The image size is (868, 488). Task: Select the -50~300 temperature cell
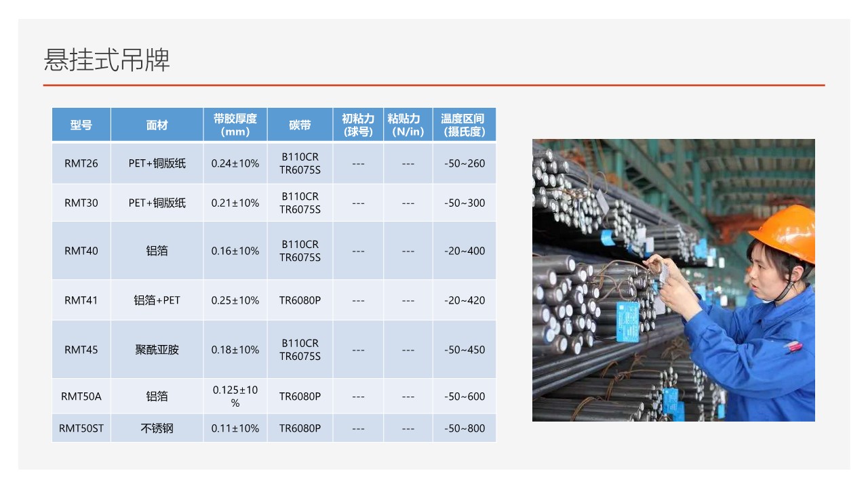tap(465, 203)
